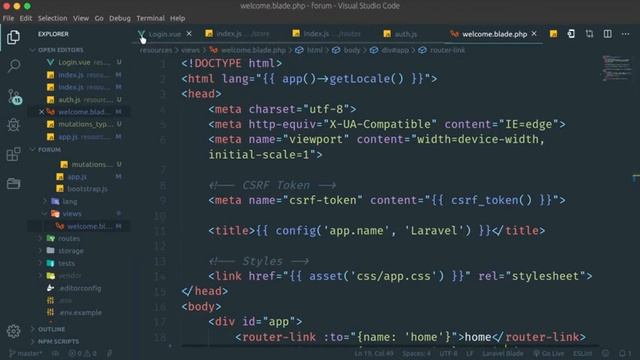Viewport: 640px width, 360px height.
Task: Open the File menu
Action: pos(8,18)
